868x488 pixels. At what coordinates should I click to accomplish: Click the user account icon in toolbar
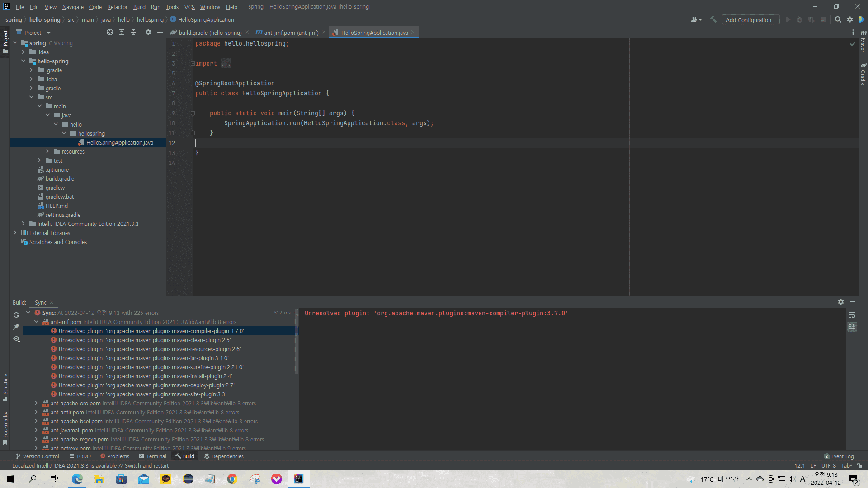click(696, 19)
